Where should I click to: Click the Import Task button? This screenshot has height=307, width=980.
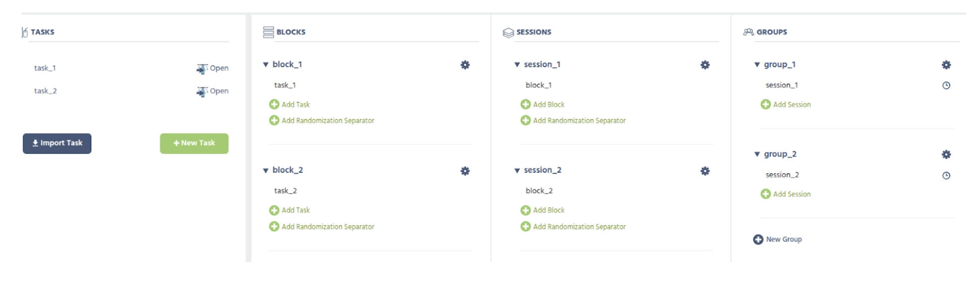pyautogui.click(x=57, y=143)
